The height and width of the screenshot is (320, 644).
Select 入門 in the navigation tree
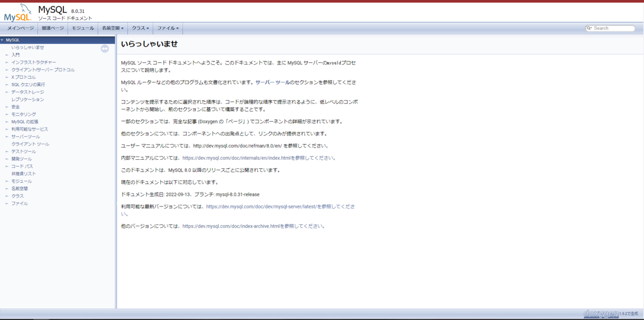click(x=16, y=55)
